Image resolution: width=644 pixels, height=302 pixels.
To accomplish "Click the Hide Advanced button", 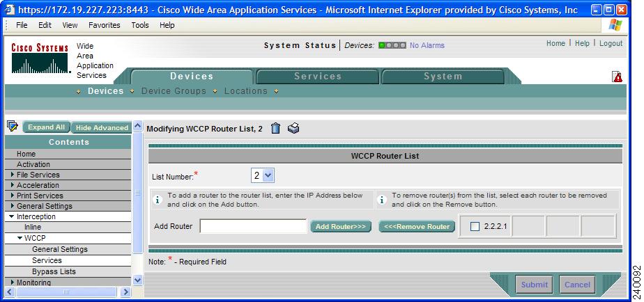I will pyautogui.click(x=102, y=127).
